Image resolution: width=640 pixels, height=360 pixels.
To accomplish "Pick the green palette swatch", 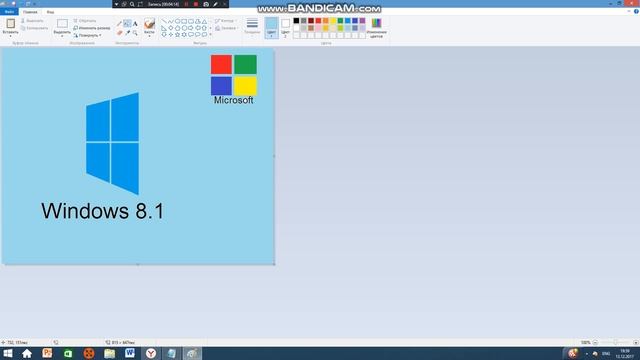I will (340, 21).
